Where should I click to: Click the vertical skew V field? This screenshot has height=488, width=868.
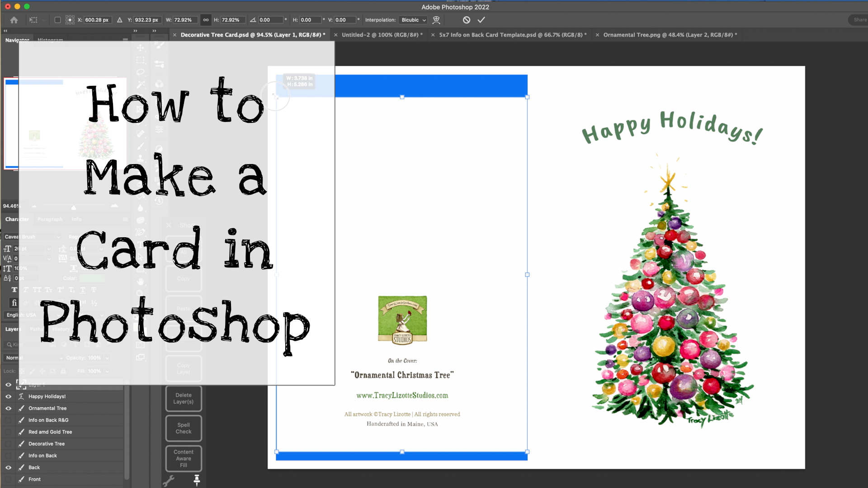tap(345, 20)
